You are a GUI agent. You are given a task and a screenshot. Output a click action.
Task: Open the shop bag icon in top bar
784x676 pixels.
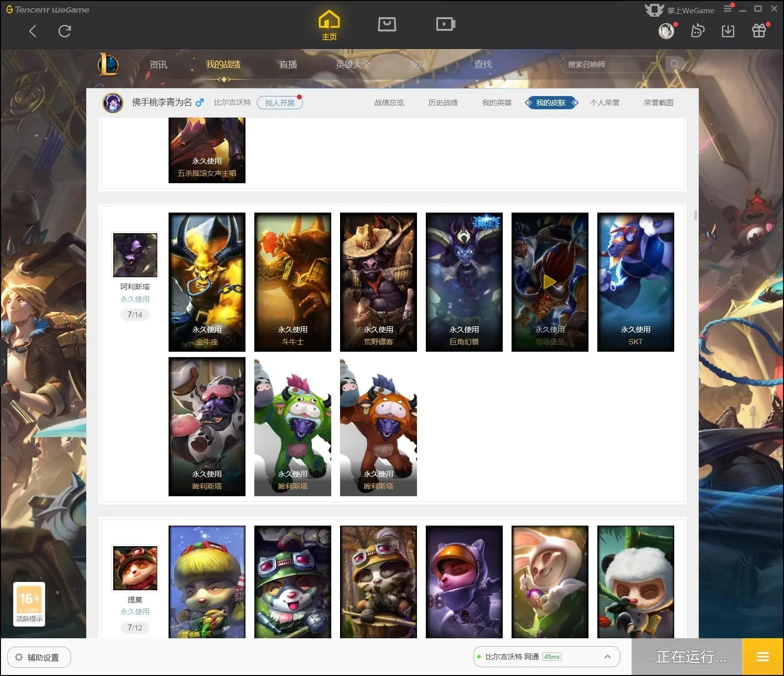tap(387, 24)
